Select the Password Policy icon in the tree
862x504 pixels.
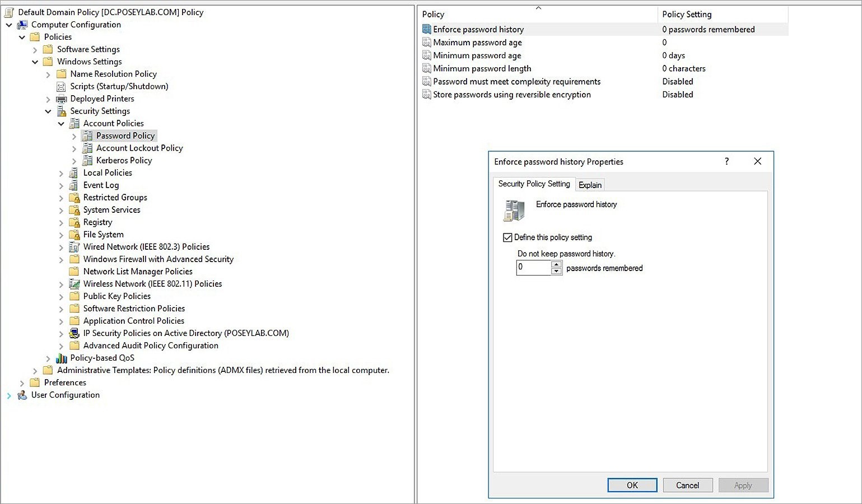(88, 136)
